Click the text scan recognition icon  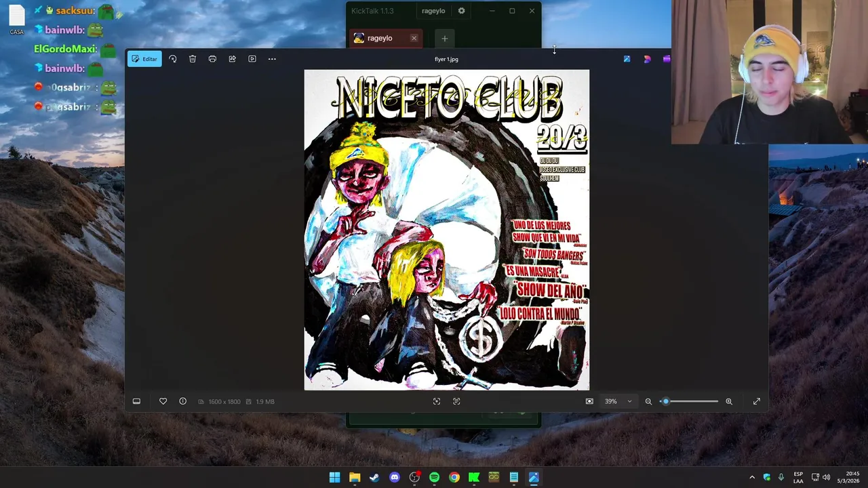456,401
